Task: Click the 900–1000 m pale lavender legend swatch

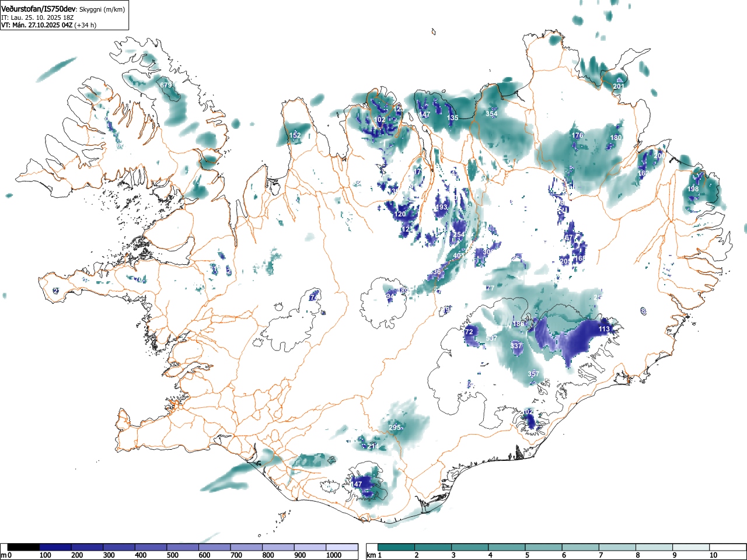Action: (310, 547)
